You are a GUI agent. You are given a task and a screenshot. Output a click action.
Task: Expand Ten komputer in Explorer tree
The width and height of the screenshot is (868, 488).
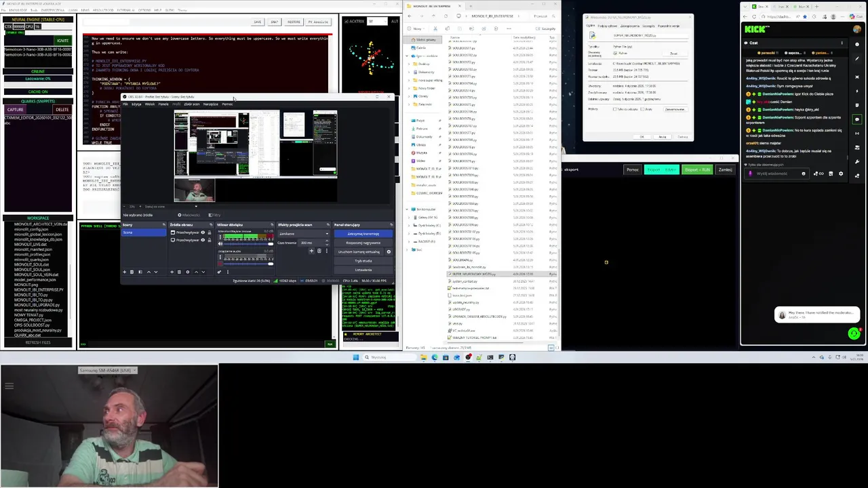[407, 209]
